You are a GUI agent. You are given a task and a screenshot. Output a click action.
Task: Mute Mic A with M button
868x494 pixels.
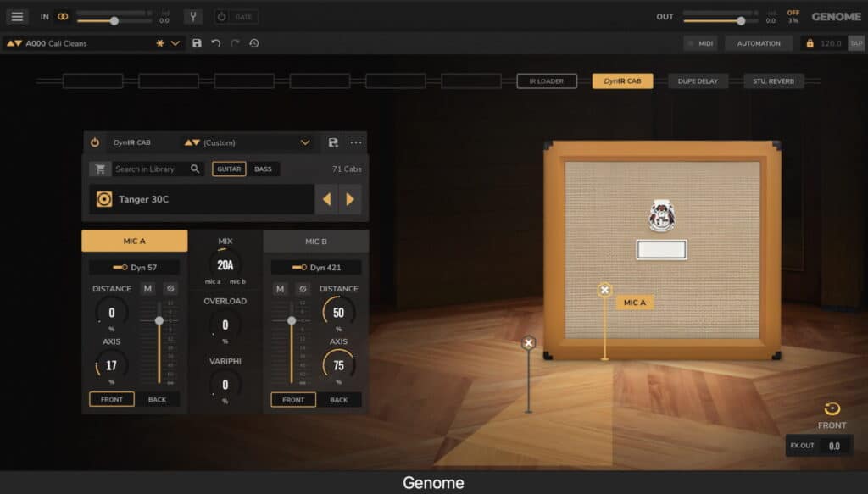147,289
